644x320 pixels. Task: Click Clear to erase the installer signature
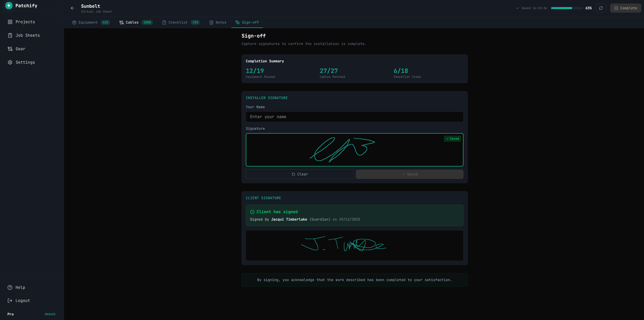click(x=299, y=174)
